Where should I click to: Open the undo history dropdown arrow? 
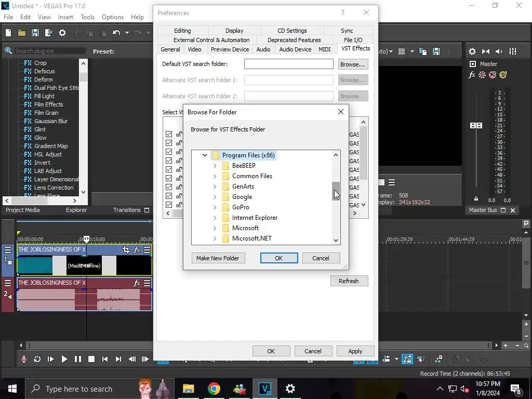(127, 33)
